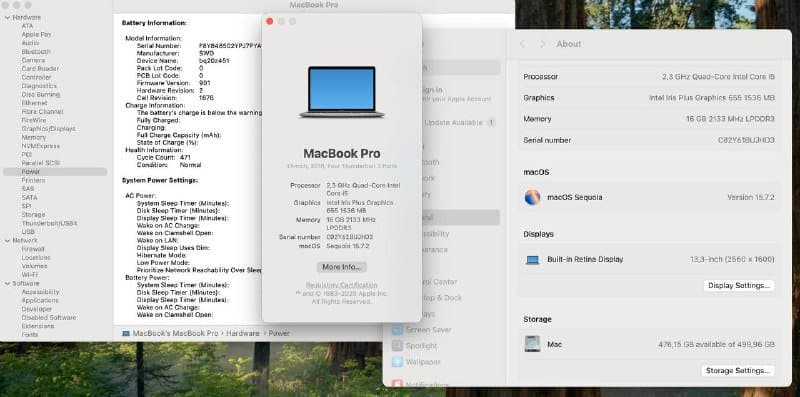This screenshot has height=397, width=800.
Task: Select Camera in System Information sidebar
Action: pyautogui.click(x=33, y=60)
